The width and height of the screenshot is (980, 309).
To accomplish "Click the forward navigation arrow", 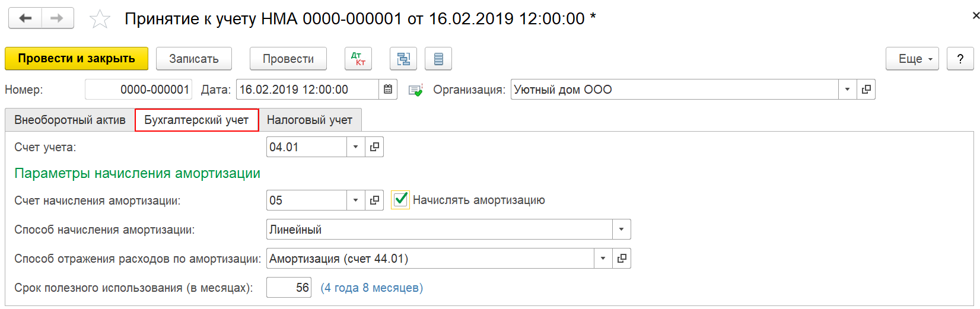I will pos(58,18).
